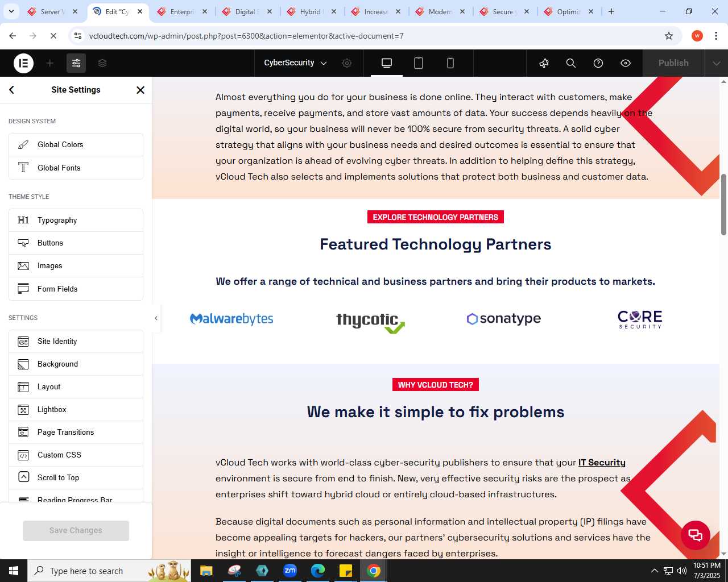Open File Explorer from taskbar
Viewport: 728px width, 582px height.
(206, 571)
